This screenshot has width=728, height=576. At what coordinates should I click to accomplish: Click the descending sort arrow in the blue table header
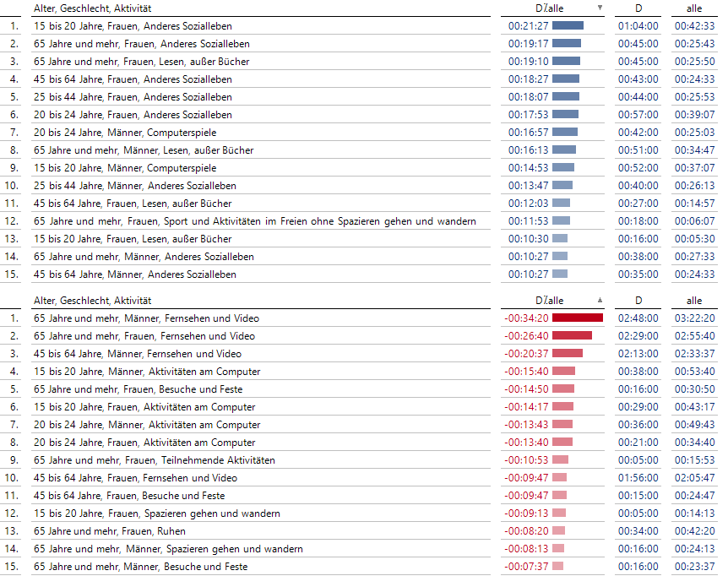[600, 8]
